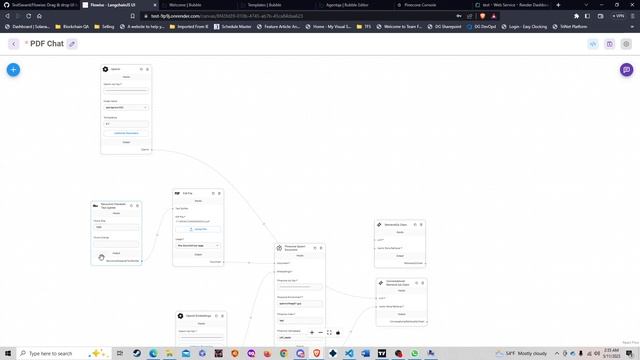Duplicate the Pinecone Upsert Document node
This screenshot has width=640, height=360.
[315, 248]
